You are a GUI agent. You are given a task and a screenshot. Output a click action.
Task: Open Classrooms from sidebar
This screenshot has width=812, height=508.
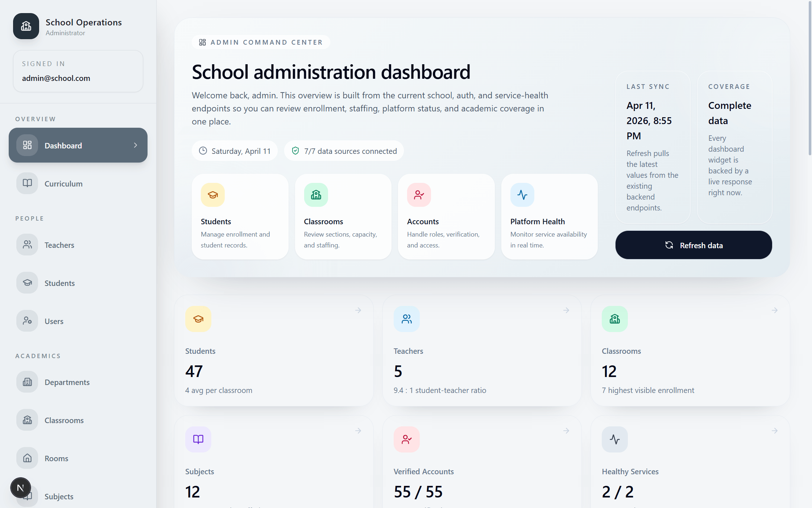78,420
